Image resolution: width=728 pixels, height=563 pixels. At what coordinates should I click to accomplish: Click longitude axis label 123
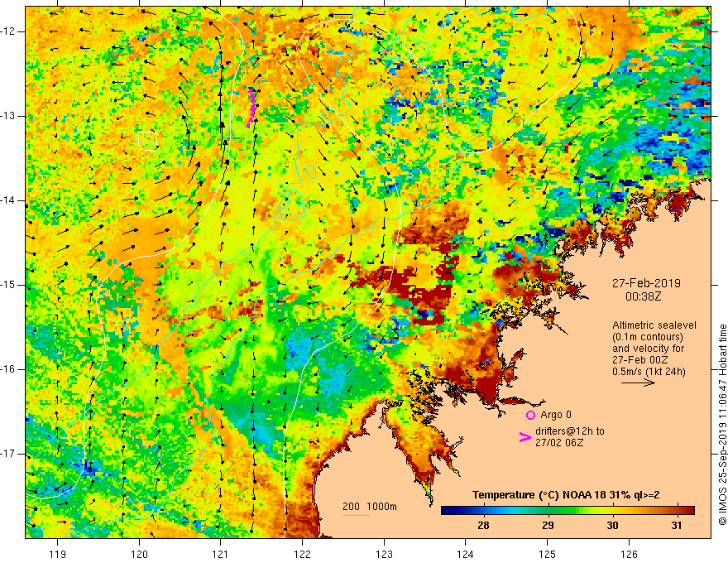(384, 554)
